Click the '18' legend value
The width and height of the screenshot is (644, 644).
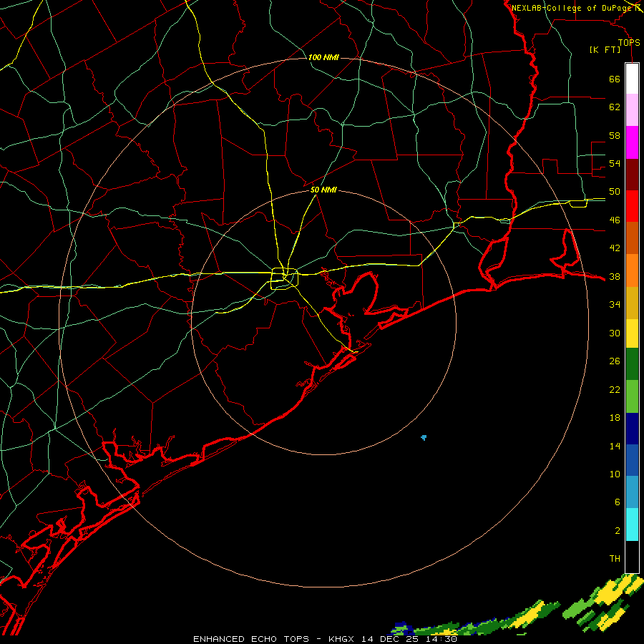click(615, 418)
